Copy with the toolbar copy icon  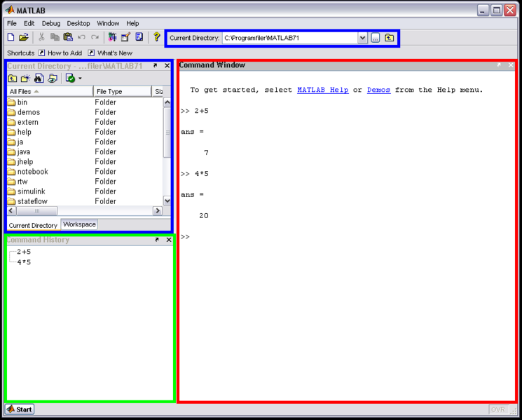55,37
